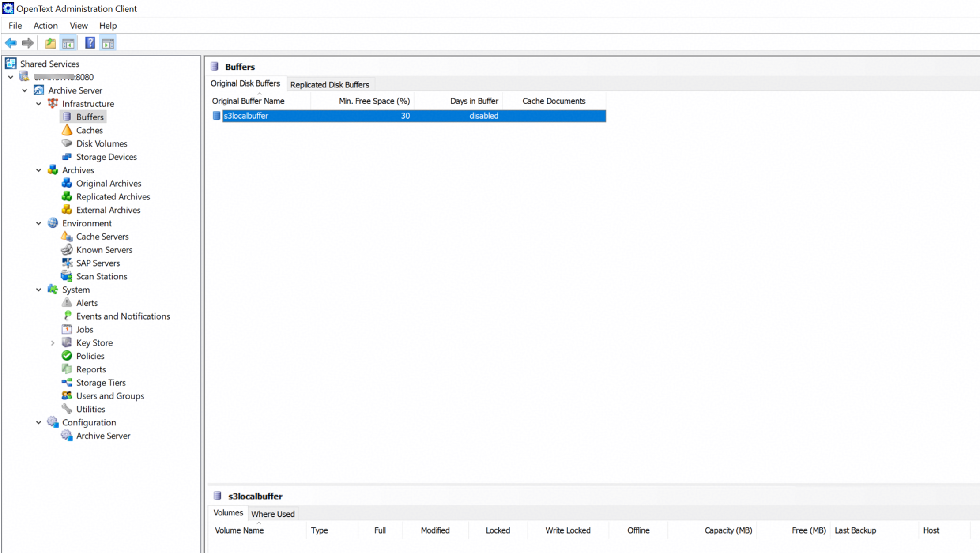The width and height of the screenshot is (980, 553).
Task: Click the Forward arrow toolbar icon
Action: click(27, 43)
